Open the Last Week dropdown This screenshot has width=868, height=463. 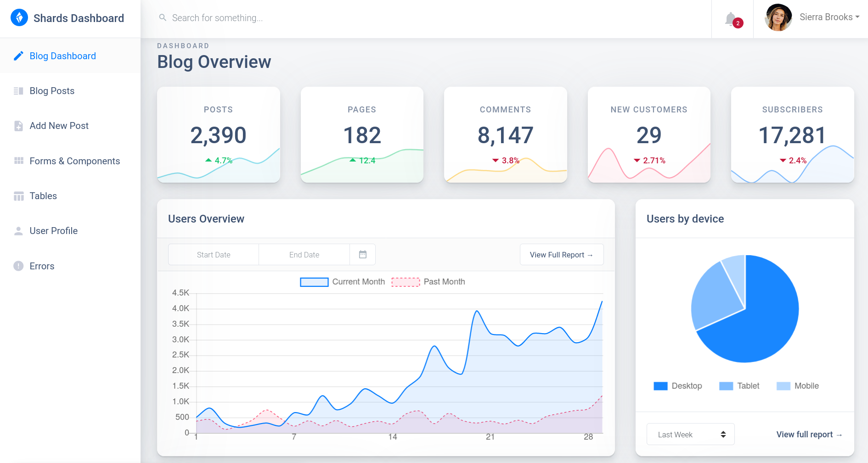(690, 434)
